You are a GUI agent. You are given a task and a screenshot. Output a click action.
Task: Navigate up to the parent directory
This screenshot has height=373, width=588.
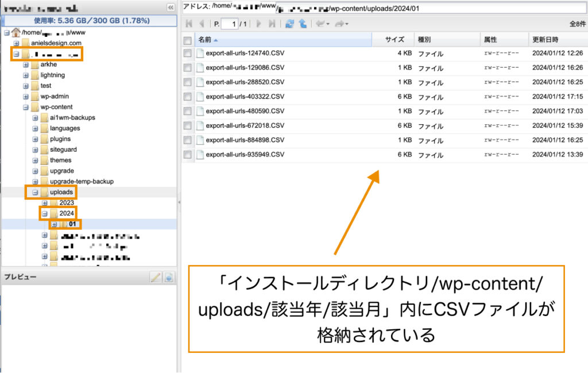tap(304, 24)
